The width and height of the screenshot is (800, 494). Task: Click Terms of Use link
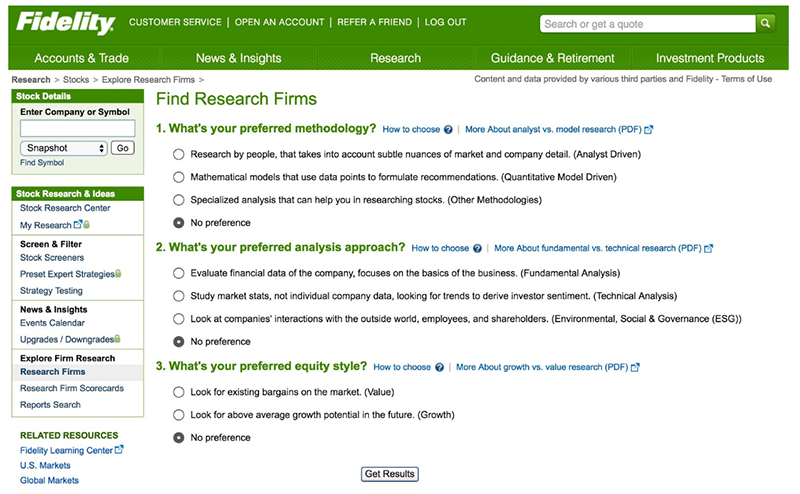click(746, 79)
